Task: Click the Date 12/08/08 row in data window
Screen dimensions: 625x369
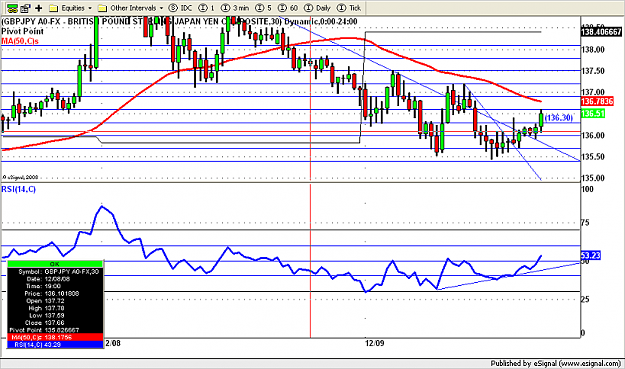Action: [x=55, y=279]
